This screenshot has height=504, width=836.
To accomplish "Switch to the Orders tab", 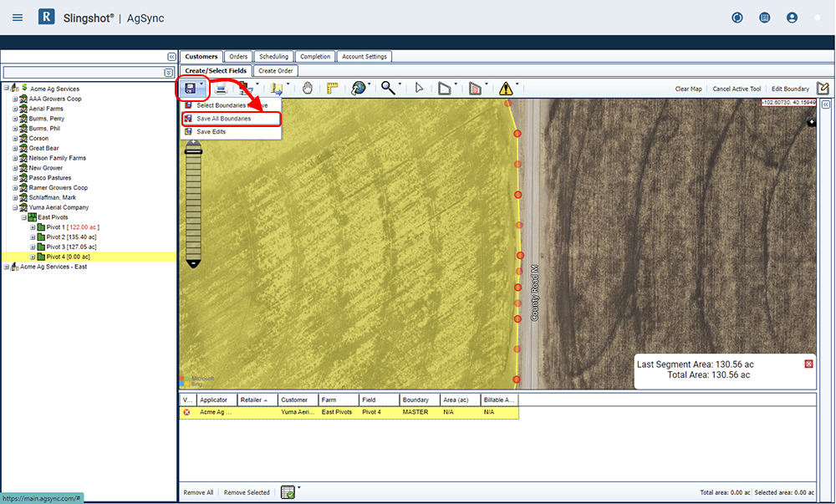I will click(238, 57).
